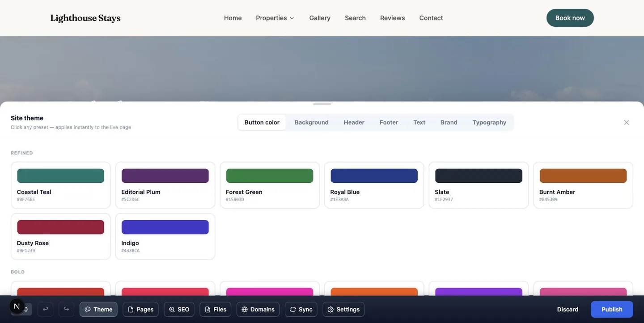Switch to the Background tab
Image resolution: width=644 pixels, height=323 pixels.
pyautogui.click(x=312, y=122)
